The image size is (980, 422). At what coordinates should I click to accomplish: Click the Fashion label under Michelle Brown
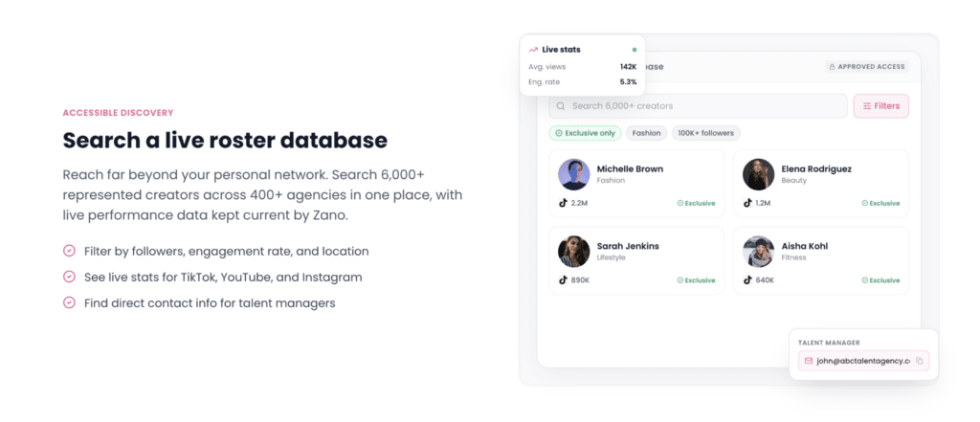tap(611, 181)
